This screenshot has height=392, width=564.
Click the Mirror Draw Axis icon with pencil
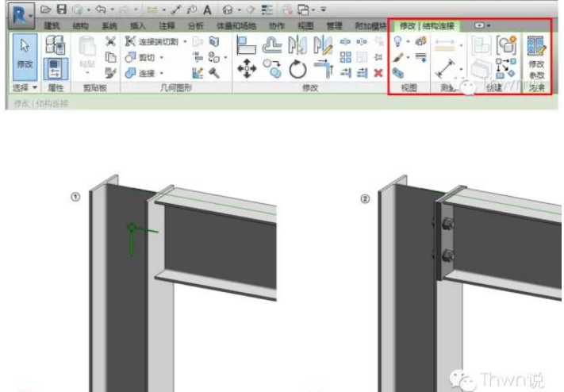tap(324, 45)
